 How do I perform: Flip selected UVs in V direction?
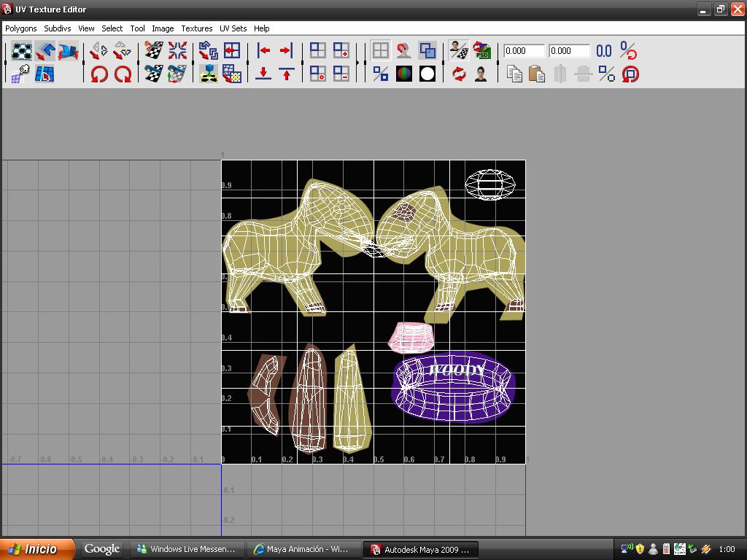tap(123, 51)
